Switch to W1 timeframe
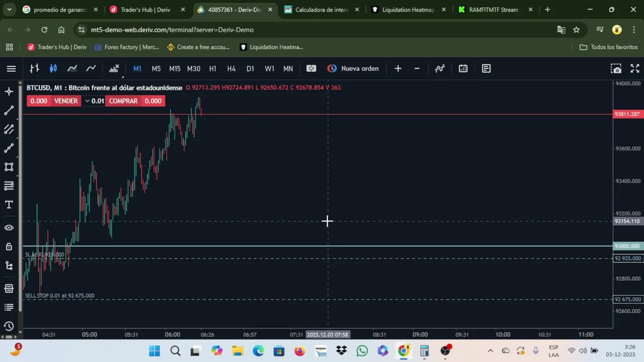 click(269, 68)
